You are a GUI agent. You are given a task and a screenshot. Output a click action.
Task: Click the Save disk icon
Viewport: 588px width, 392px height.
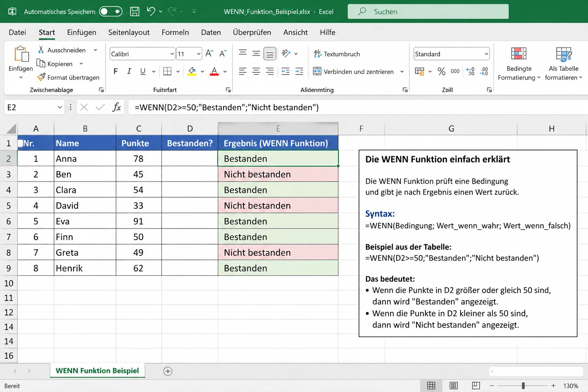click(135, 11)
